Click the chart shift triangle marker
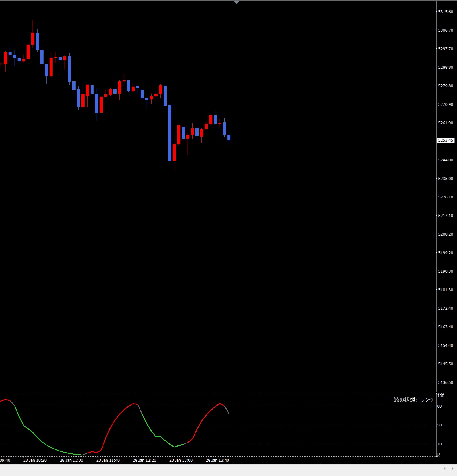This screenshot has width=457, height=476. (236, 3)
